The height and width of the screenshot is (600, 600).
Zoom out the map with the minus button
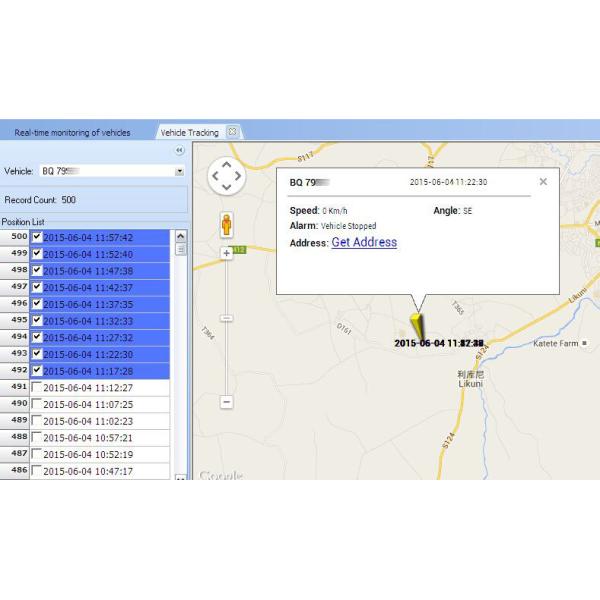[227, 402]
